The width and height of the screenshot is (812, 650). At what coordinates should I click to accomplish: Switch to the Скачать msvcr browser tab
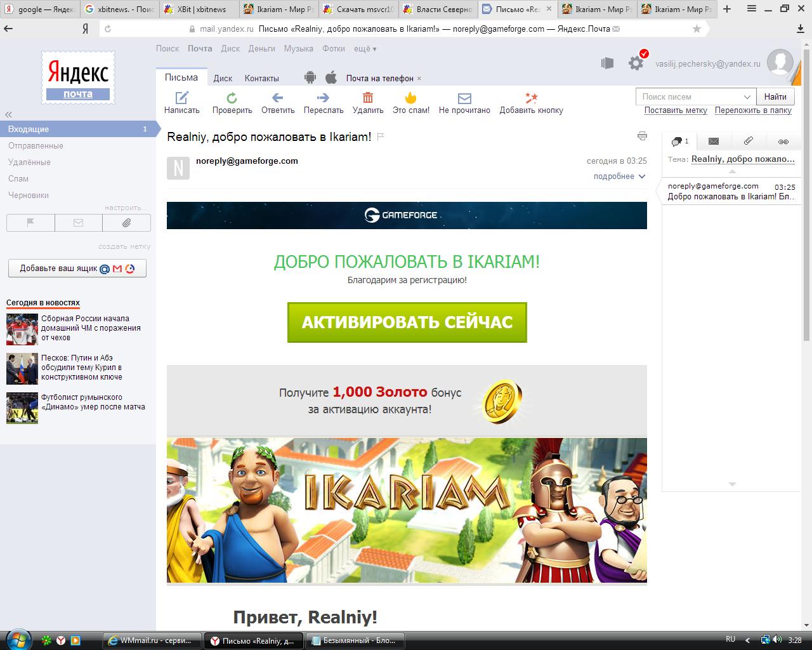click(x=359, y=9)
